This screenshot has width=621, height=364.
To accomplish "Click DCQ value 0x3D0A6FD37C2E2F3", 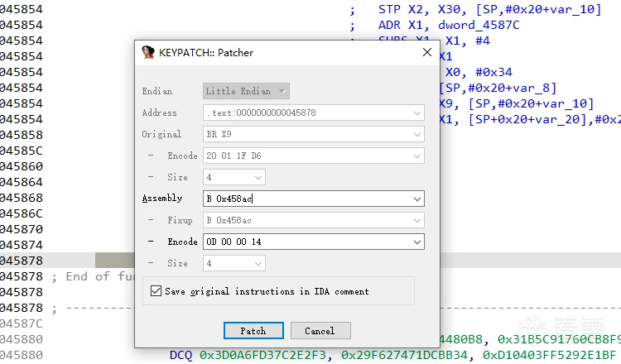I will [262, 355].
